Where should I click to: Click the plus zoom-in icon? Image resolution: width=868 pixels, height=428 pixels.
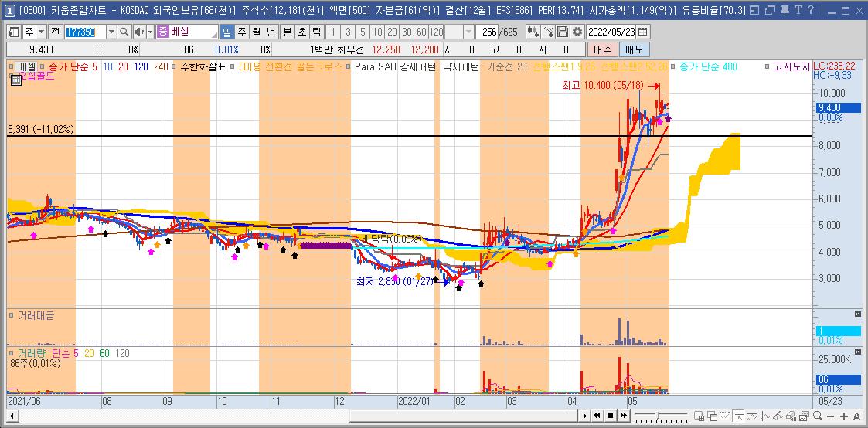click(844, 416)
